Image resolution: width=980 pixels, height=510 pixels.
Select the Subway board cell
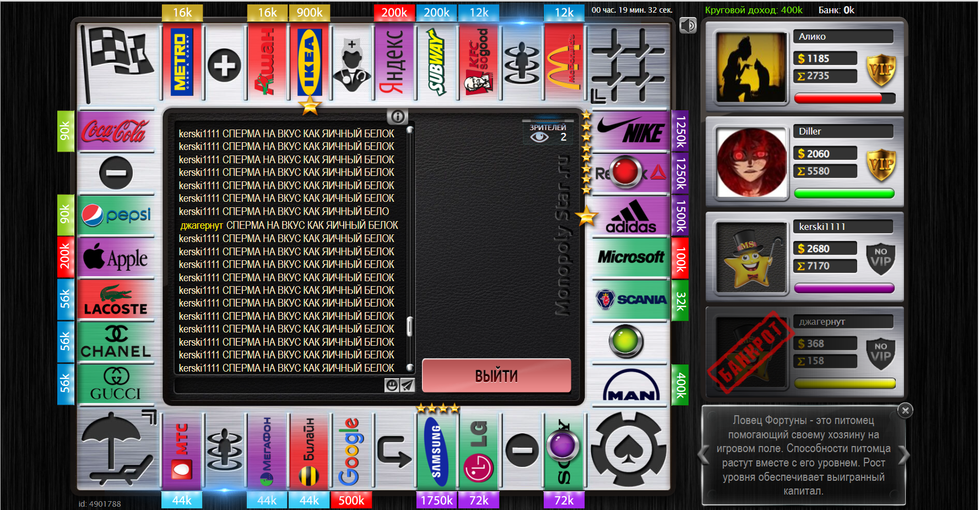click(x=436, y=62)
